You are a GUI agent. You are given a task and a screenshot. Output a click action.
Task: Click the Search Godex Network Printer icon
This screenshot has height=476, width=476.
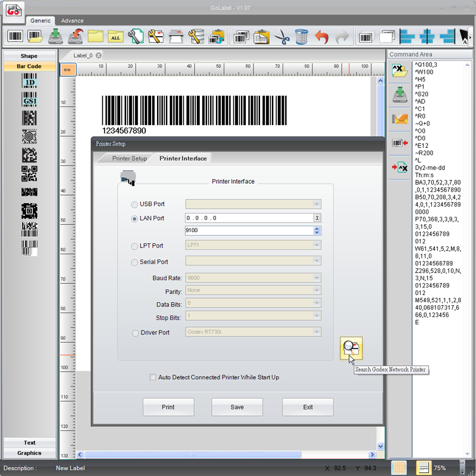350,349
